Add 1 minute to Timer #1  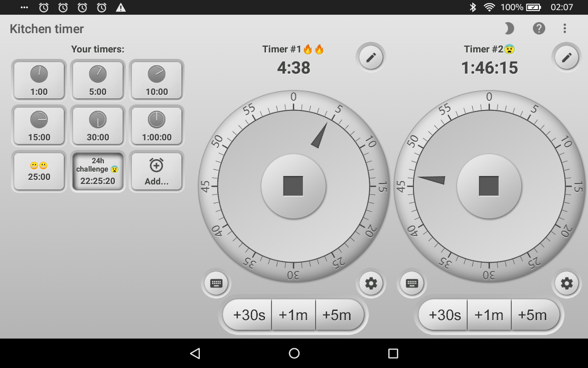tap(294, 315)
